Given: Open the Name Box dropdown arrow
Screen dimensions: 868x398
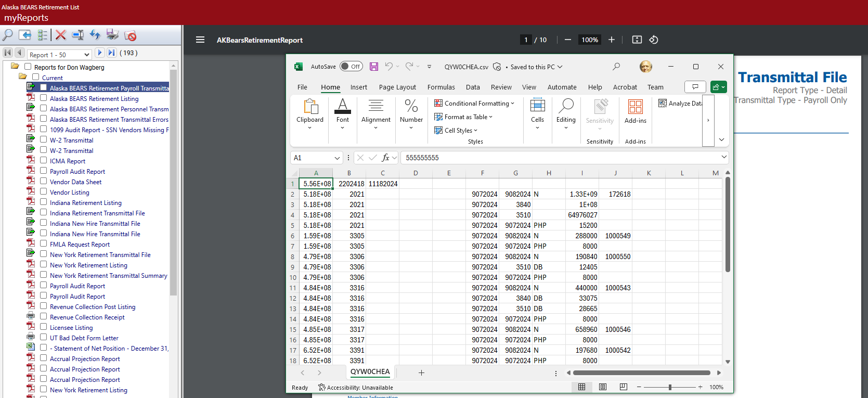Looking at the screenshot, I should point(337,158).
